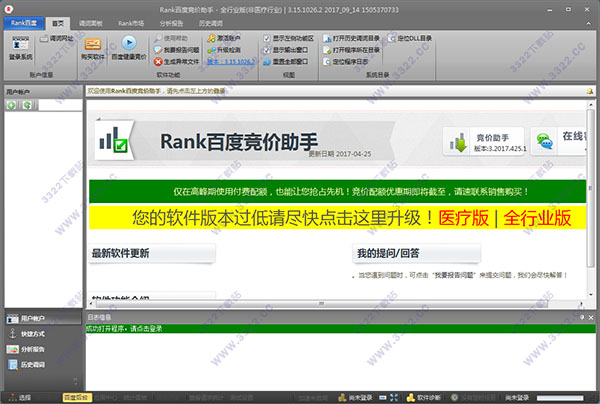Viewport: 600px width, 404px height.
Task: Click the status bar progress bar
Action: [x=560, y=398]
